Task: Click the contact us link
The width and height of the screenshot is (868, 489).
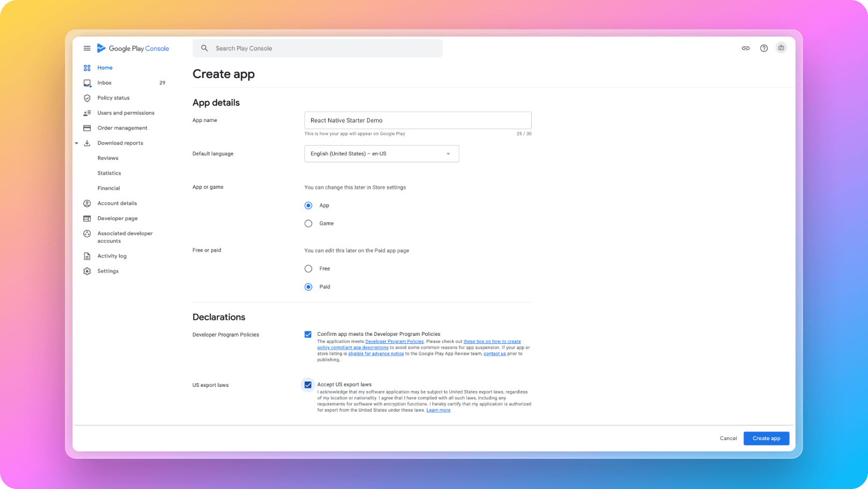Action: point(495,354)
